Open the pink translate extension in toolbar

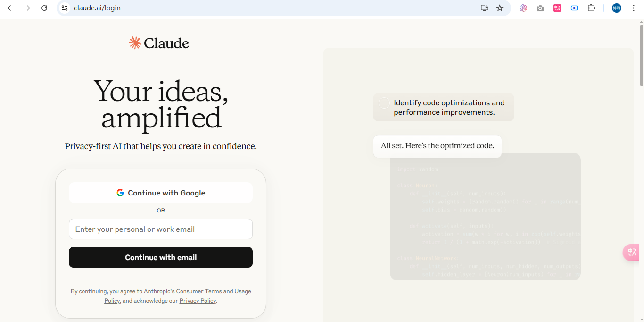coord(557,8)
